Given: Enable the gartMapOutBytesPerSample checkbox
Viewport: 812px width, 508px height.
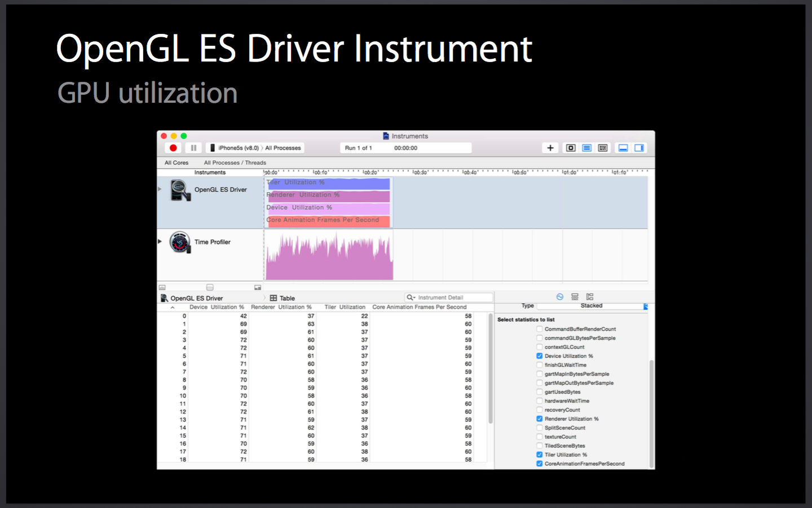Looking at the screenshot, I should [x=540, y=383].
